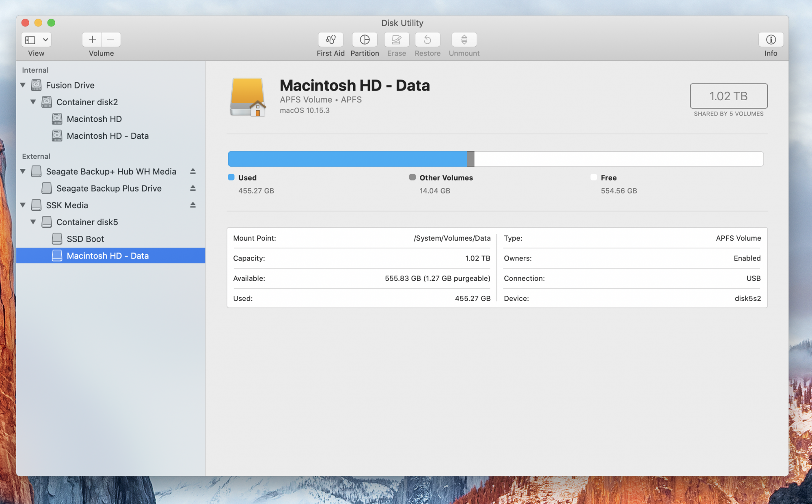This screenshot has height=504, width=812.
Task: Open the Partition pie-chart tool
Action: pyautogui.click(x=365, y=39)
